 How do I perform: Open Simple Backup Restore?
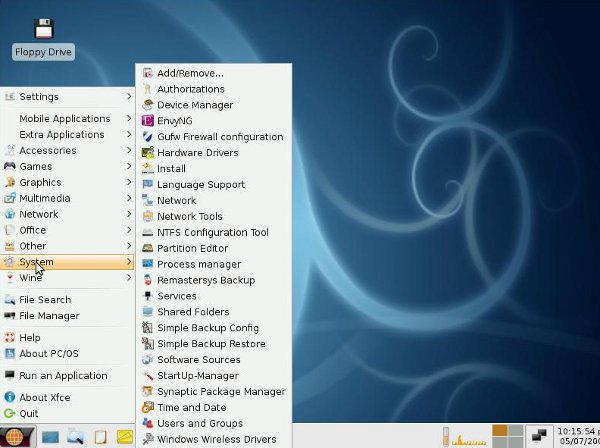click(214, 344)
